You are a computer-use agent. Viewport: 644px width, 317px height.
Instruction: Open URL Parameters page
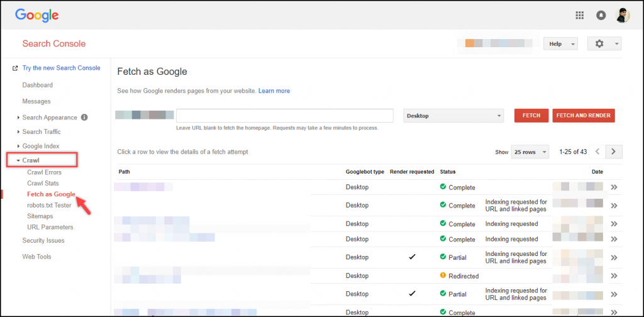[x=50, y=227]
